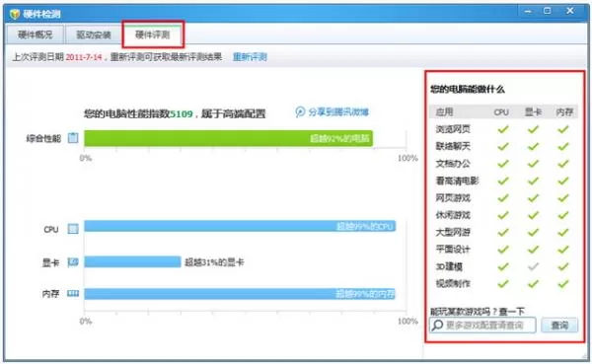Click the Tencent Weibo share icon
The image size is (592, 364).
(x=300, y=111)
